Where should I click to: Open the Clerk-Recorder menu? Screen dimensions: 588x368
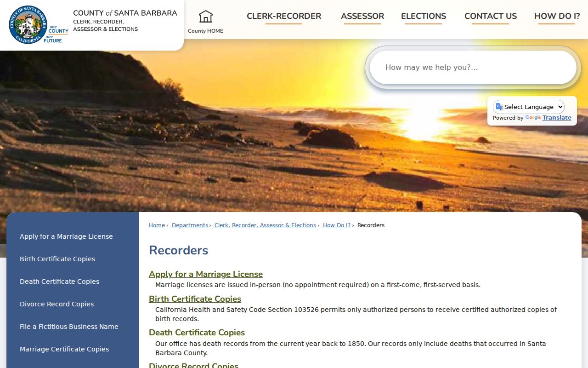284,16
